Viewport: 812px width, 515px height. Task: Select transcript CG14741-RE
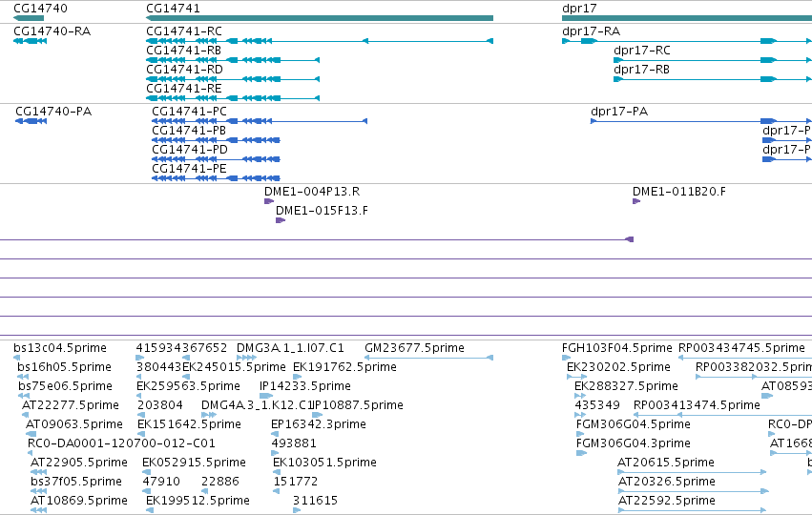[x=184, y=89]
